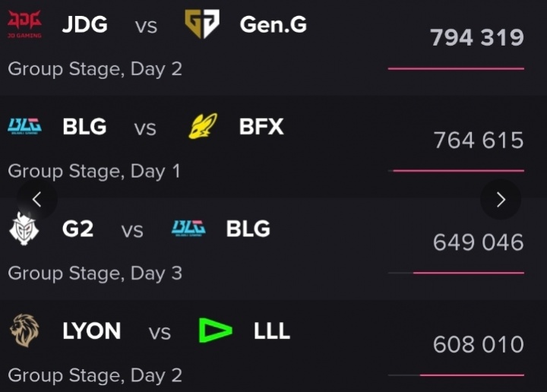Click the 608 010 viewers count
The height and width of the screenshot is (392, 547).
(x=479, y=345)
